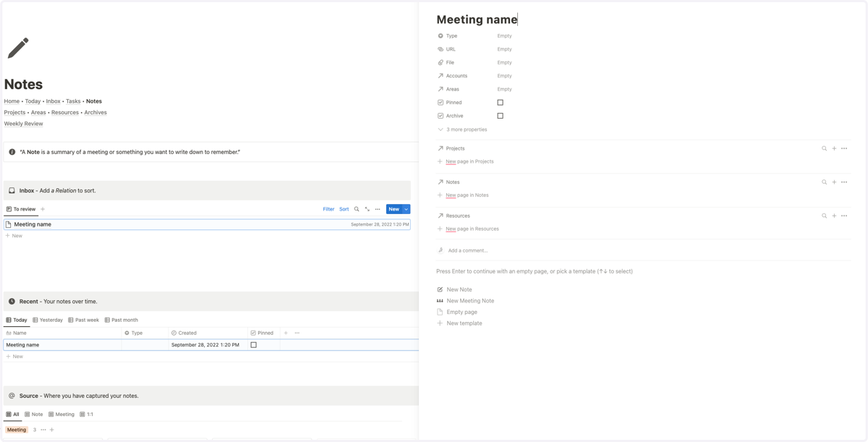Click the info icon in the Note callout
The width and height of the screenshot is (868, 442).
pos(12,152)
